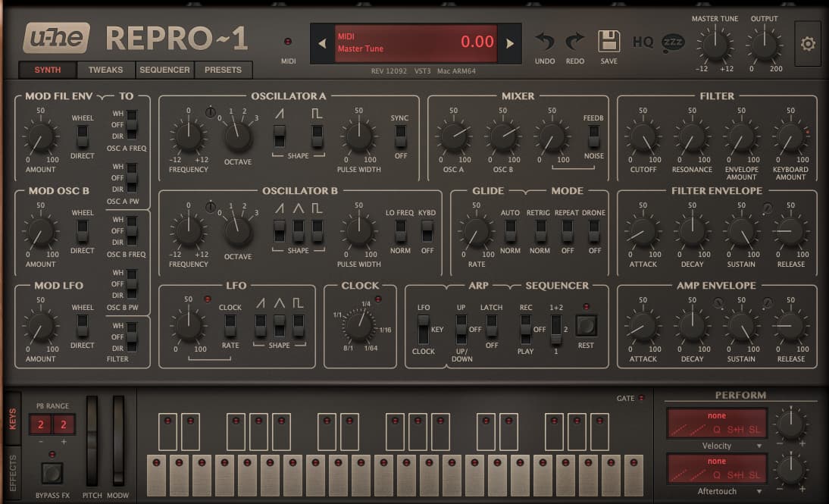Click the MODW modulation wheel
The image size is (829, 504).
click(118, 440)
